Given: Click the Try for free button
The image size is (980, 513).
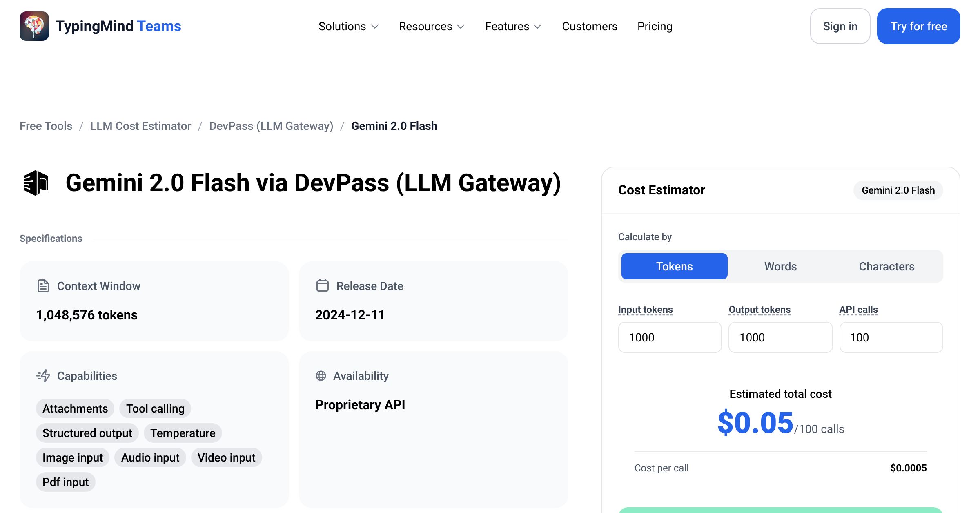Looking at the screenshot, I should click(x=919, y=26).
